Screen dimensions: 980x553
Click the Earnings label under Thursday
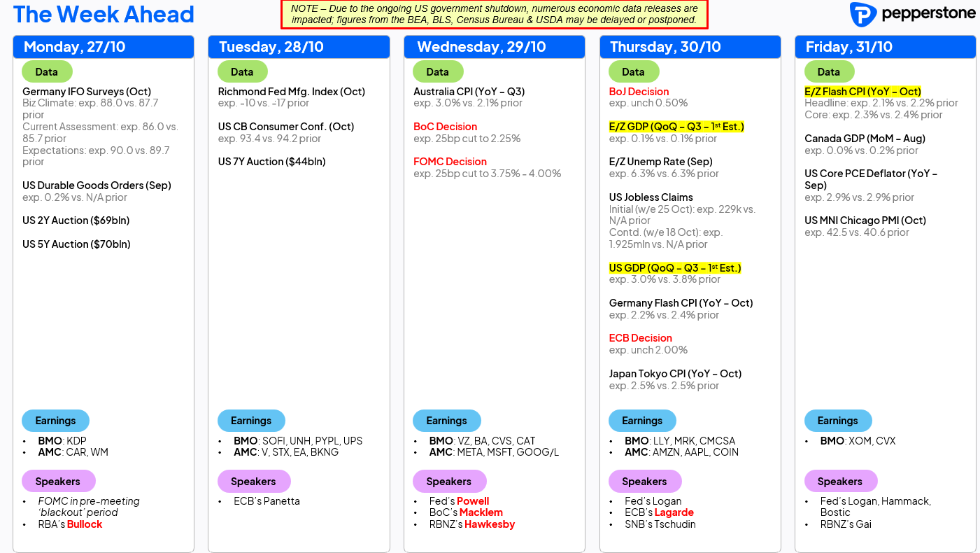pyautogui.click(x=642, y=421)
